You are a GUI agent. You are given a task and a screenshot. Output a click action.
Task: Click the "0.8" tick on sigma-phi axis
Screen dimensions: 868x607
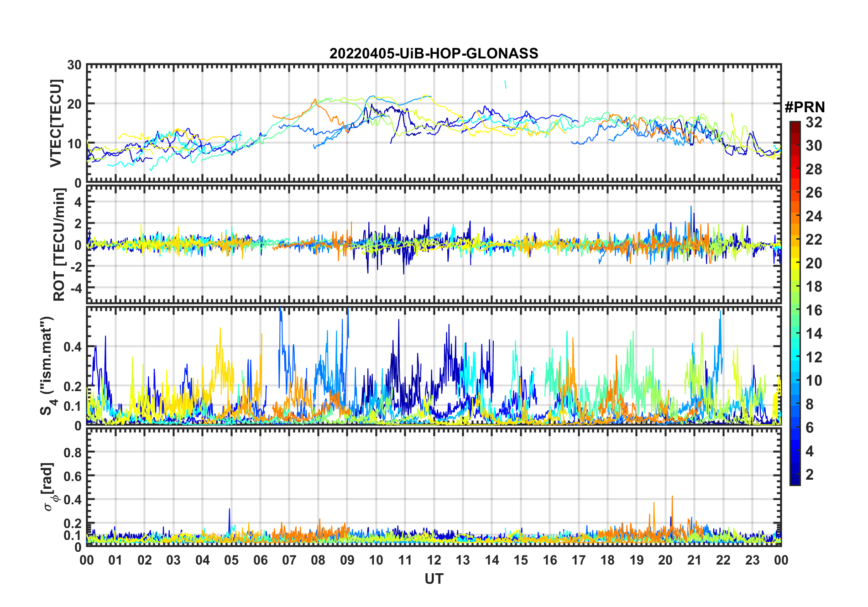click(x=73, y=452)
